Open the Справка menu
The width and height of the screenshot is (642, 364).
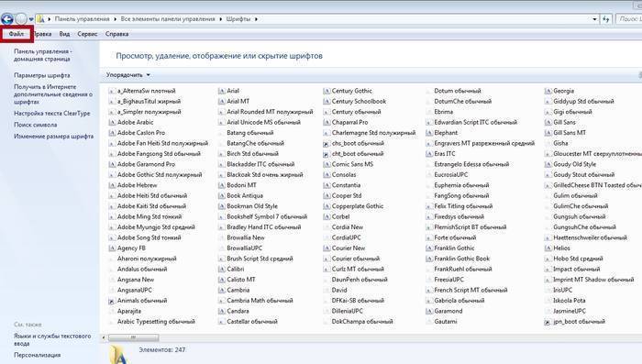116,34
